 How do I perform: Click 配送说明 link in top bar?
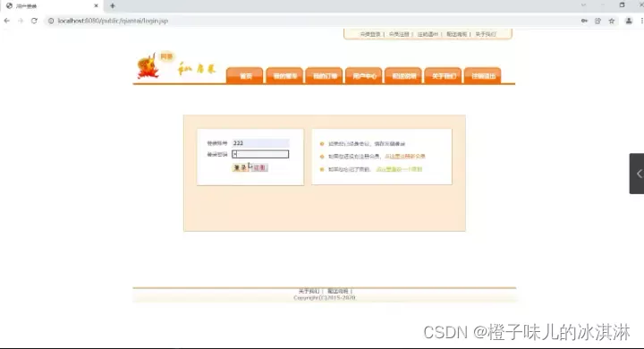[x=456, y=34]
